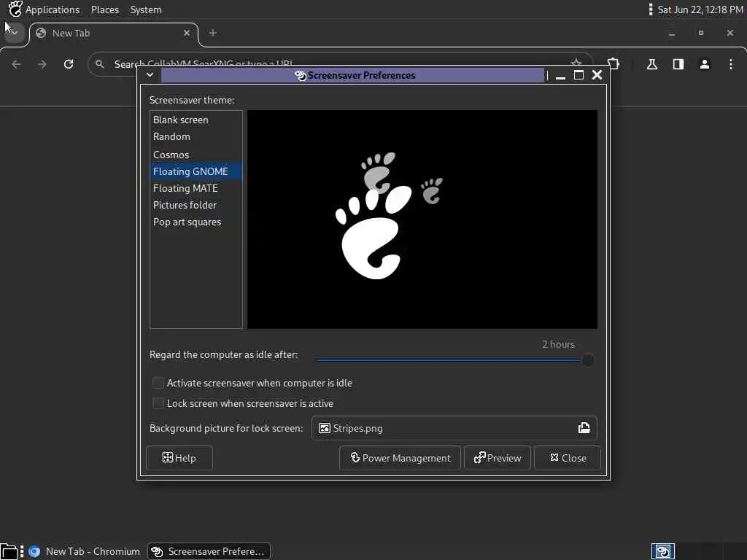
Task: Switch to the New Tab browser tab
Action: point(113,34)
